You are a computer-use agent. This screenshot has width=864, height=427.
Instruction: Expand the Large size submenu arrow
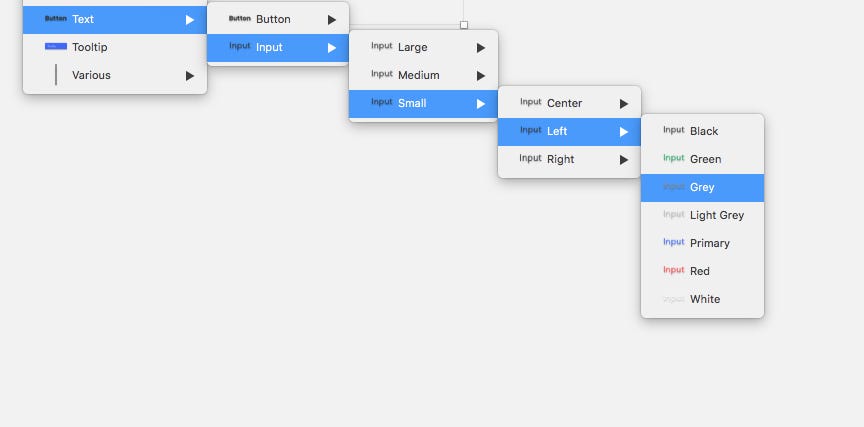pyautogui.click(x=481, y=48)
